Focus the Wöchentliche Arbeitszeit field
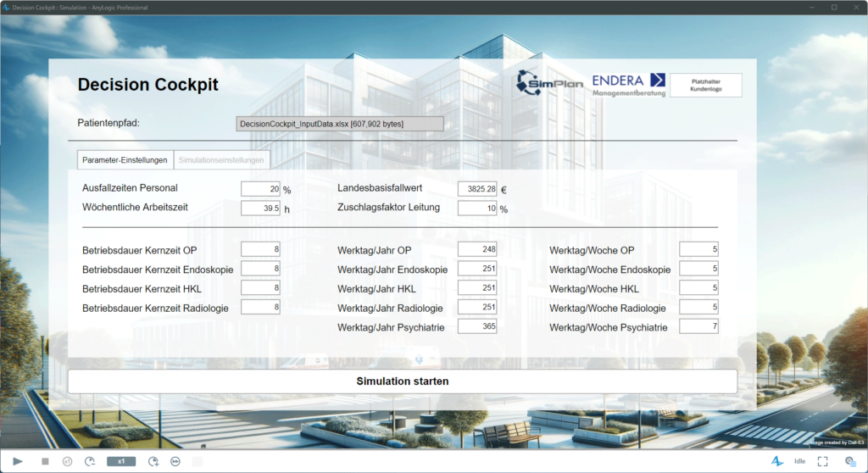 pos(260,209)
